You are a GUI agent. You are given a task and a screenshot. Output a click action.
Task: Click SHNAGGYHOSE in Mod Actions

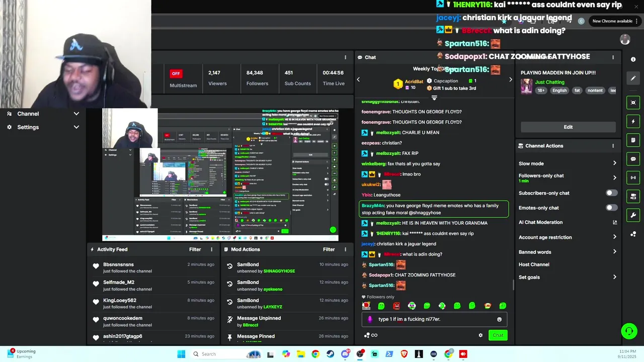[279, 271]
